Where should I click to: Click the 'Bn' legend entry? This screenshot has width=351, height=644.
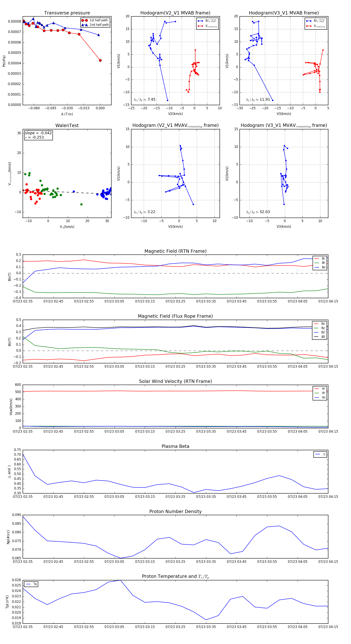[320, 268]
